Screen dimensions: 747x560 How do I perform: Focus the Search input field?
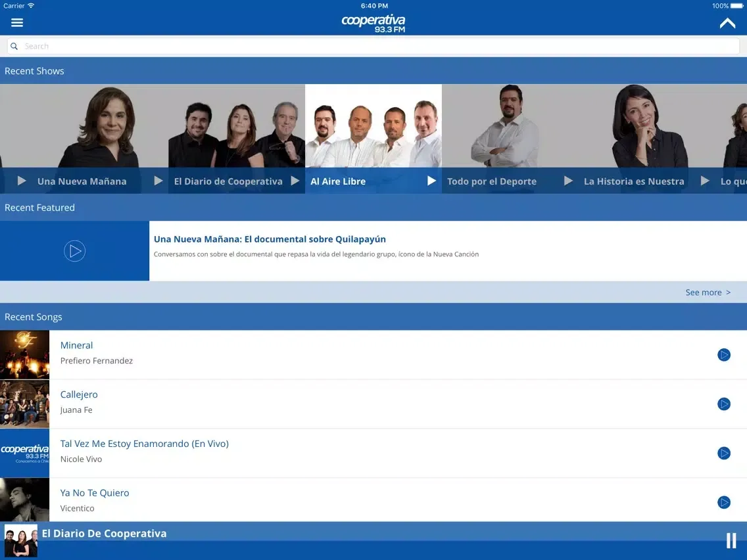tap(373, 46)
